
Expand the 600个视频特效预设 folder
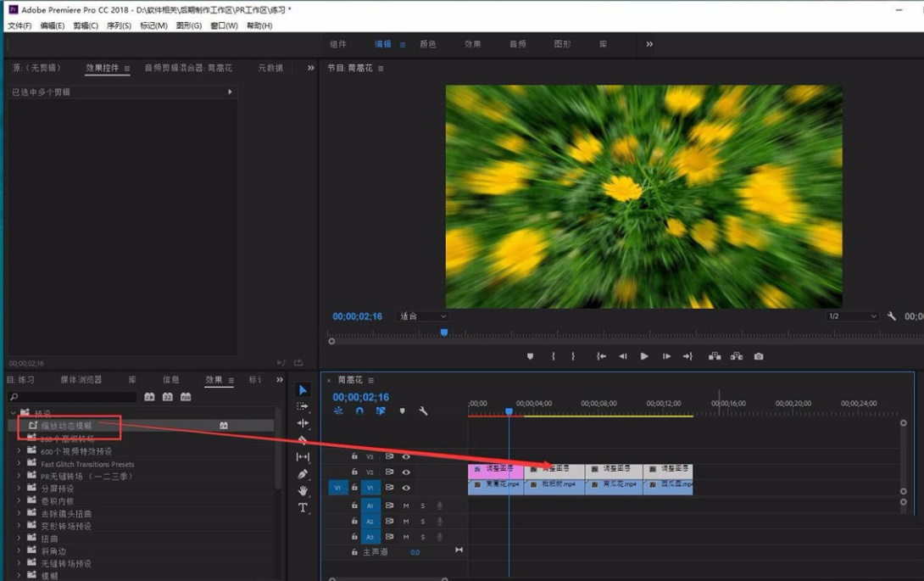pos(19,451)
